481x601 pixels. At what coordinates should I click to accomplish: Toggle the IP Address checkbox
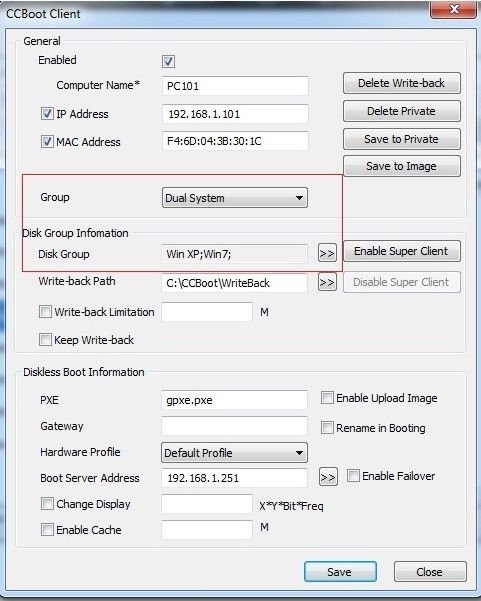pos(47,113)
